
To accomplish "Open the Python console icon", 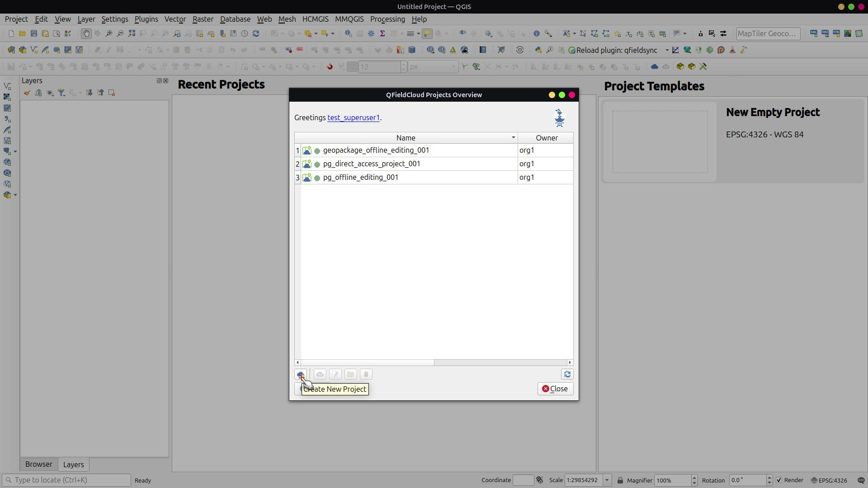I will 538,50.
